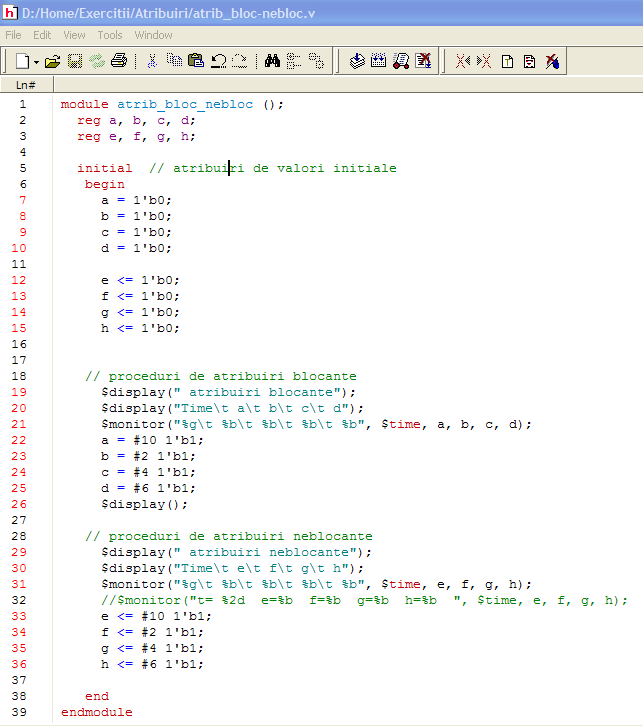Image resolution: width=643 pixels, height=726 pixels.
Task: Click the statement 'h <= 1'b0;'
Action: point(140,328)
